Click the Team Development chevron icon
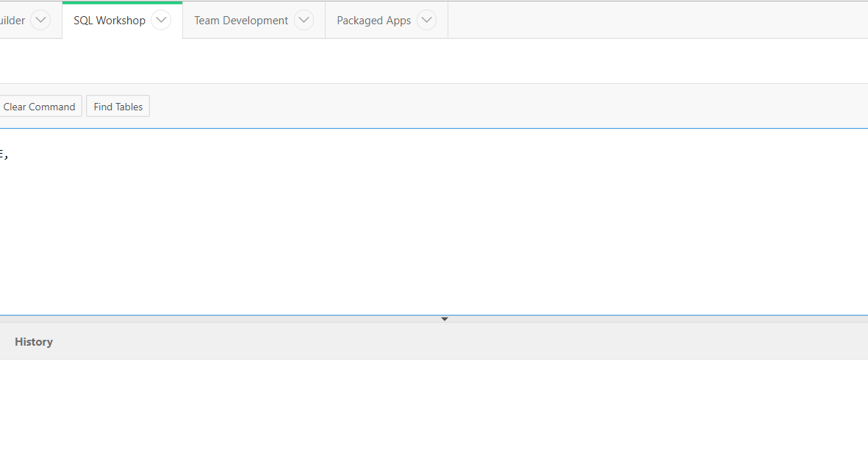868x456 pixels. click(x=304, y=20)
